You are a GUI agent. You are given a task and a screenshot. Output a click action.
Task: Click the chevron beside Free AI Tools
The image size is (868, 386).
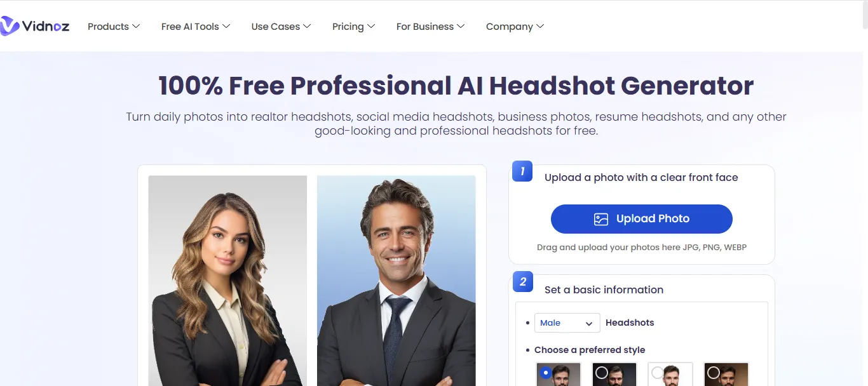(x=226, y=26)
